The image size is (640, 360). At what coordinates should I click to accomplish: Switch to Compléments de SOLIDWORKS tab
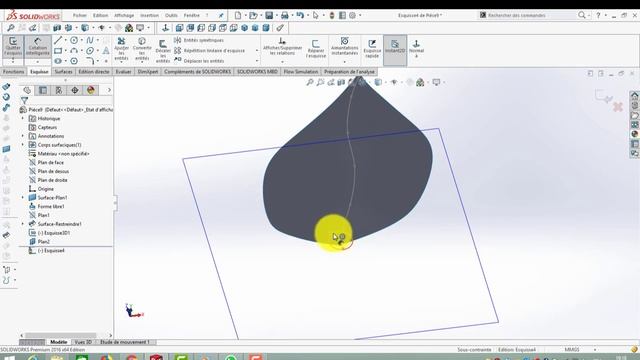pos(198,71)
